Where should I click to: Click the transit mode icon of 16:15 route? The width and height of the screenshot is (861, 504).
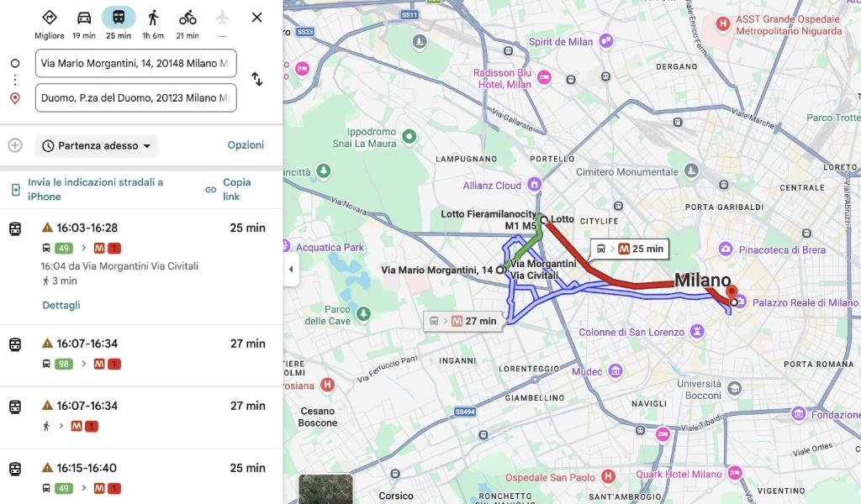tap(15, 470)
